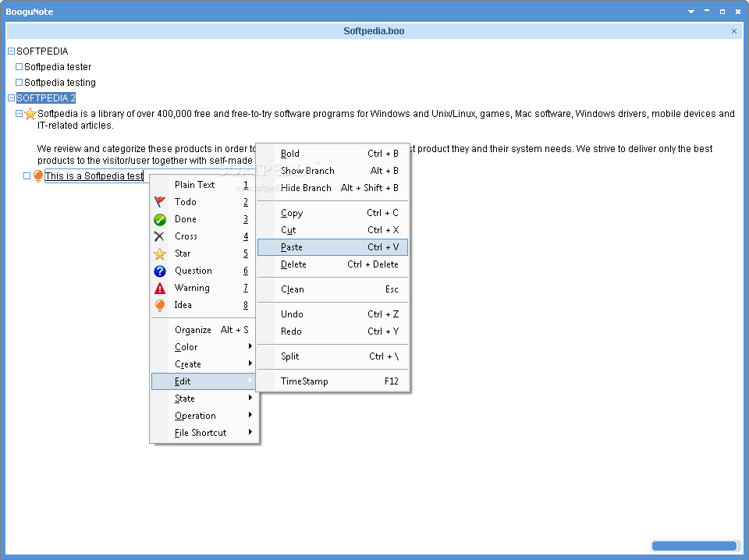Screen dimensions: 749x560
Task: Click the orange Idea bulb menu icon
Action: click(x=159, y=305)
